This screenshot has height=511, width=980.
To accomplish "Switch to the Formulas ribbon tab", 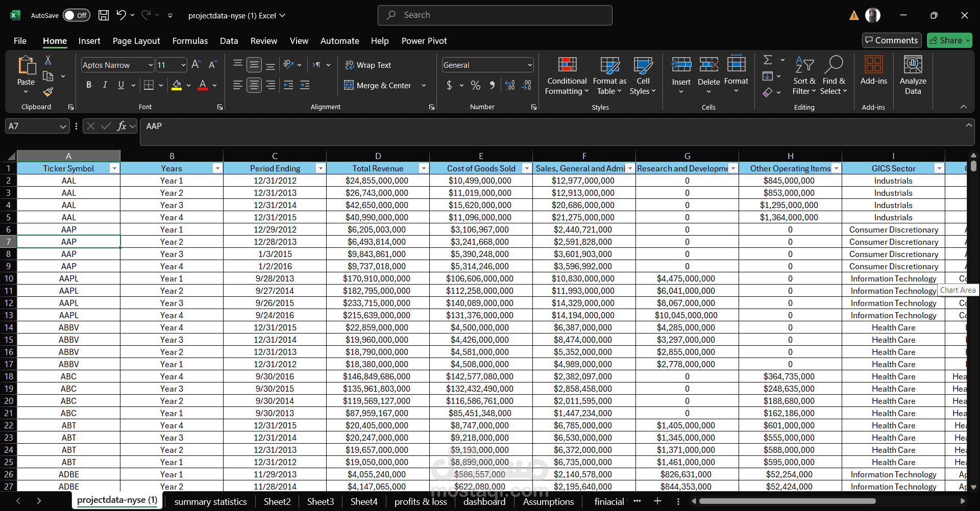I will (190, 41).
